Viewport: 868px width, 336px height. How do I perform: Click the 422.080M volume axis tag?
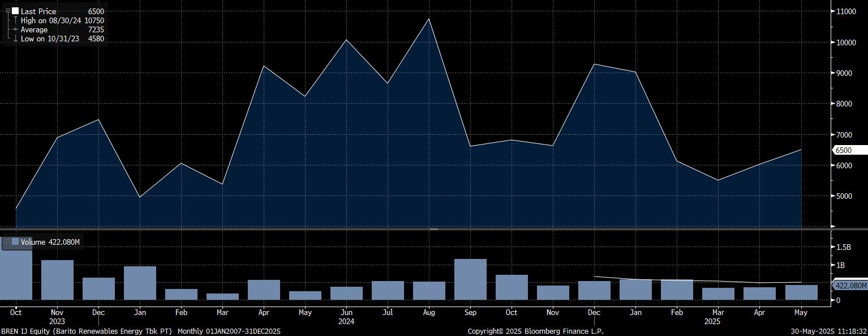(x=850, y=286)
